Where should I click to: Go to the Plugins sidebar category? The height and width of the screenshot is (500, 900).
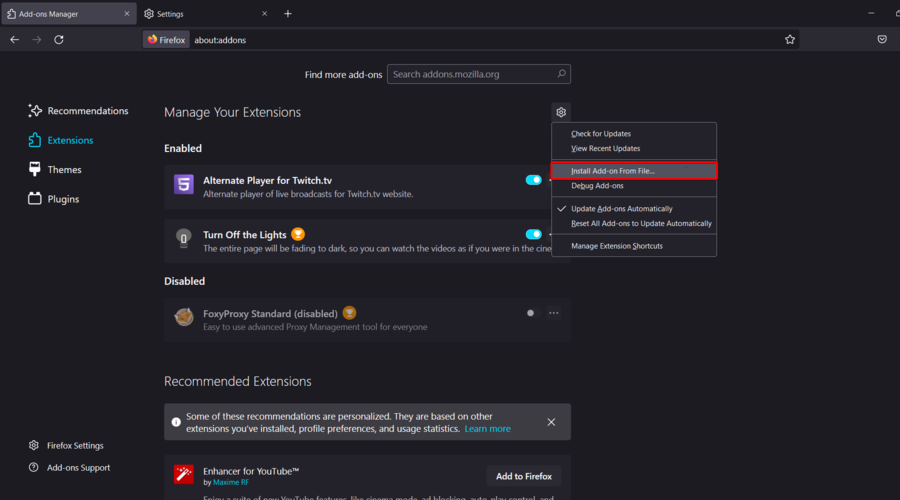[x=54, y=199]
